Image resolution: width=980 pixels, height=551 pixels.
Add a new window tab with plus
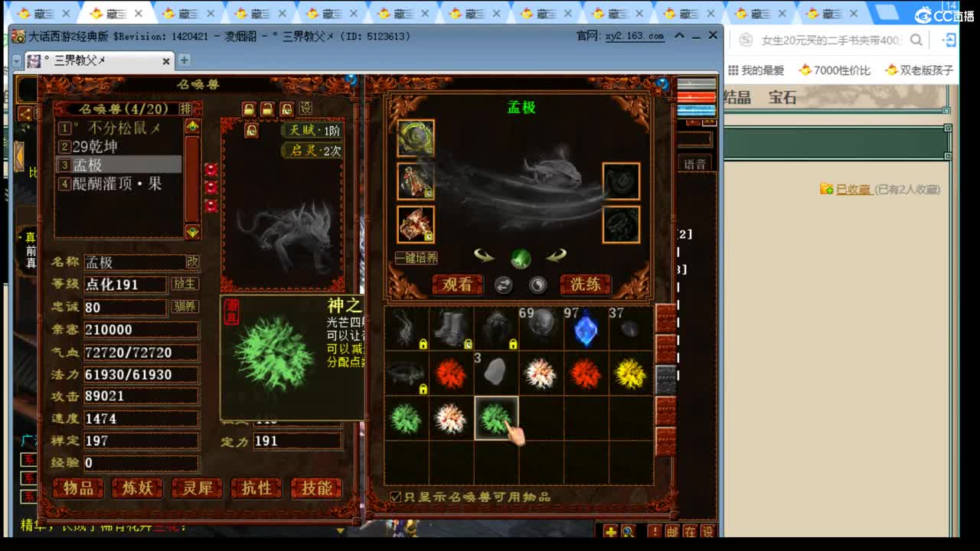pyautogui.click(x=184, y=60)
